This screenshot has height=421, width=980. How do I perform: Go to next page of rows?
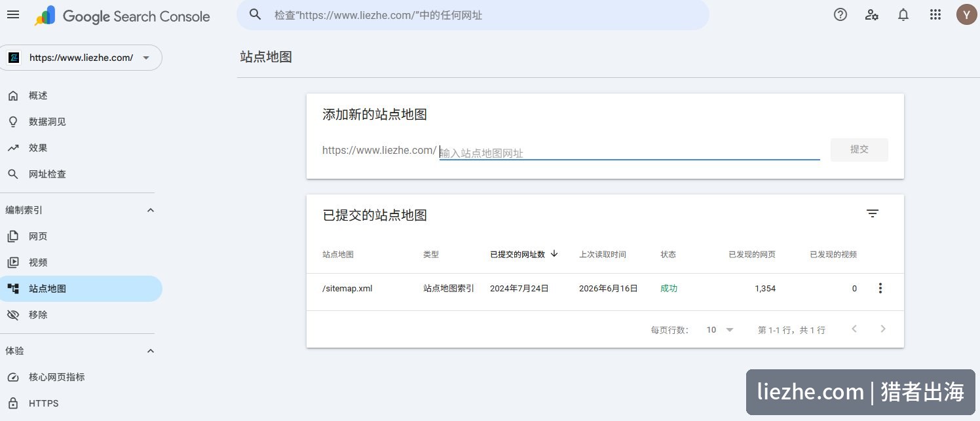[x=883, y=329]
